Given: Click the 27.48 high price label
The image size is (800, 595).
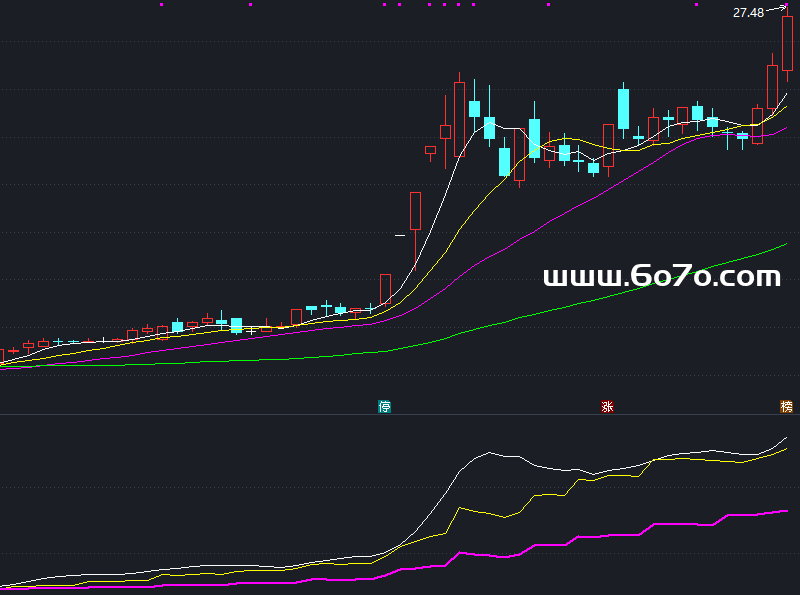Looking at the screenshot, I should (747, 13).
